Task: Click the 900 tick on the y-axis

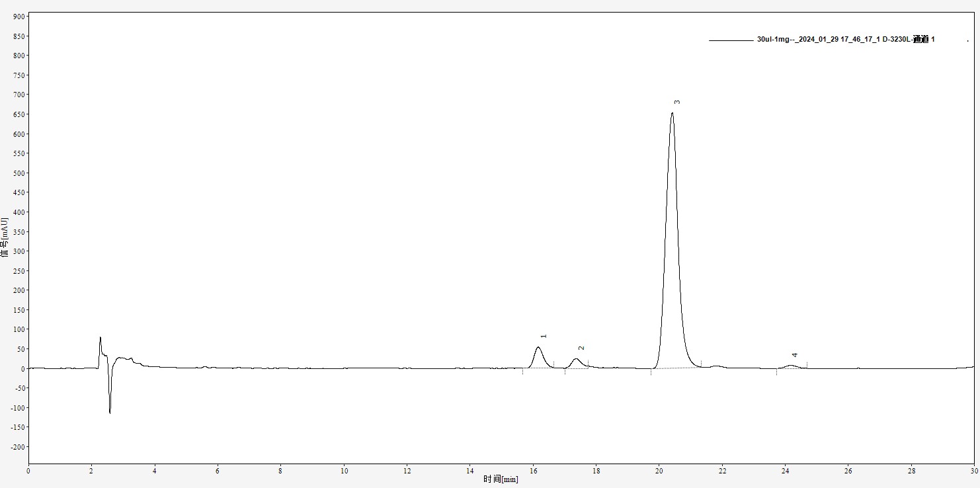Action: click(18, 16)
